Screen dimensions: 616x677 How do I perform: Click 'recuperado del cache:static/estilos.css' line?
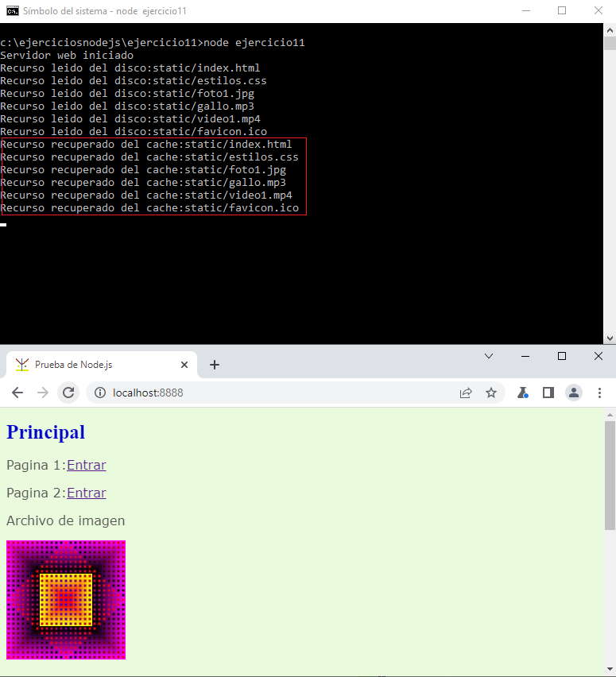click(x=149, y=157)
